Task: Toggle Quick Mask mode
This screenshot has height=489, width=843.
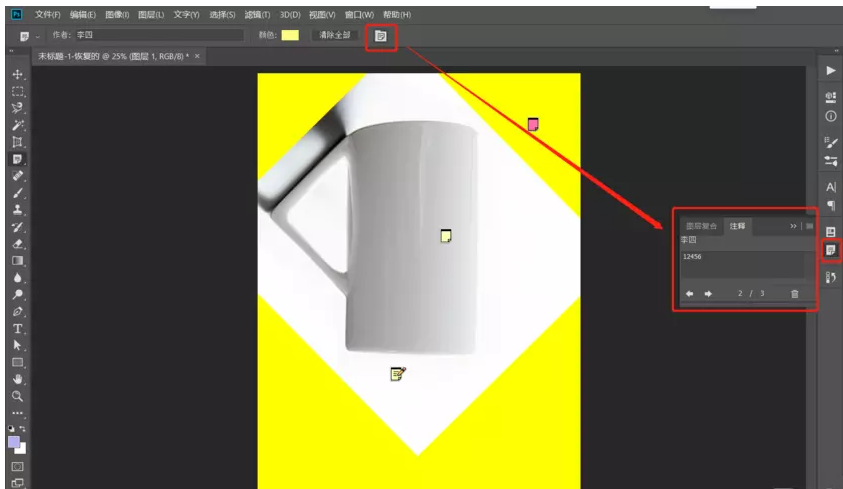Action: point(17,466)
